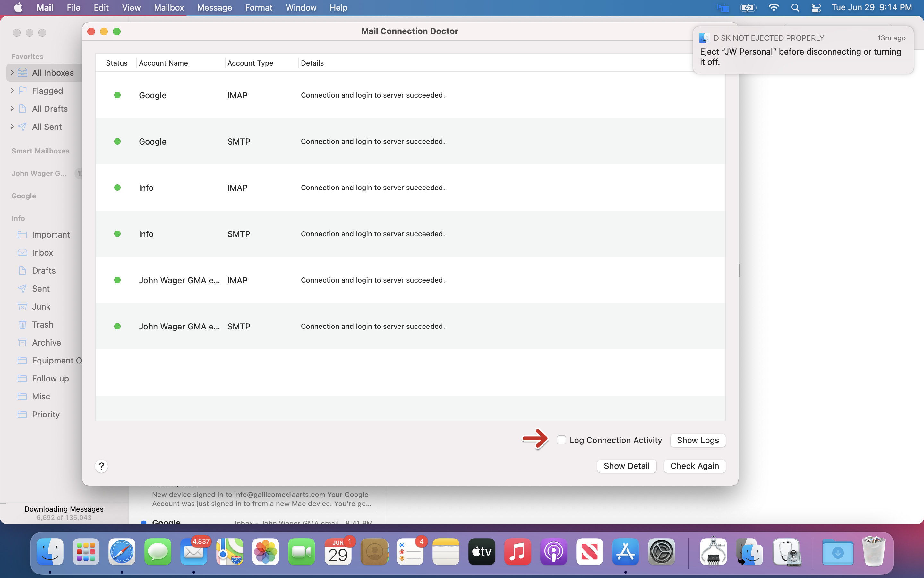Viewport: 924px width, 578px height.
Task: Open the Info account Sent icon
Action: [x=22, y=288]
